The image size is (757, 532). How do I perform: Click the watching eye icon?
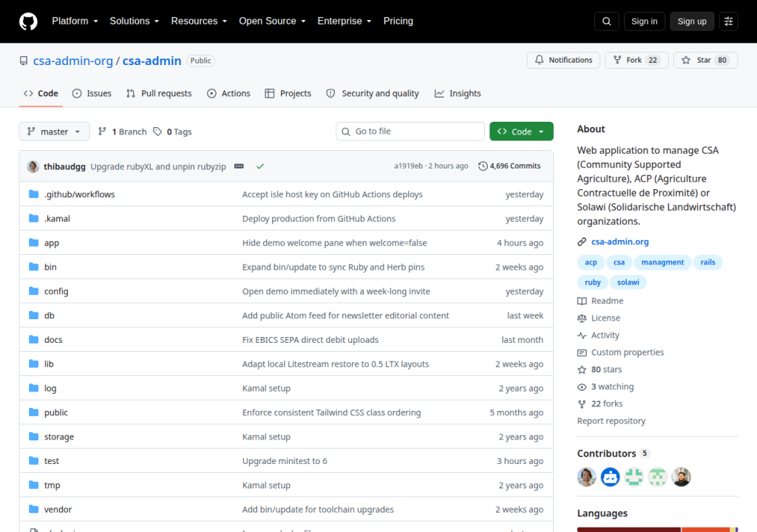tap(582, 387)
